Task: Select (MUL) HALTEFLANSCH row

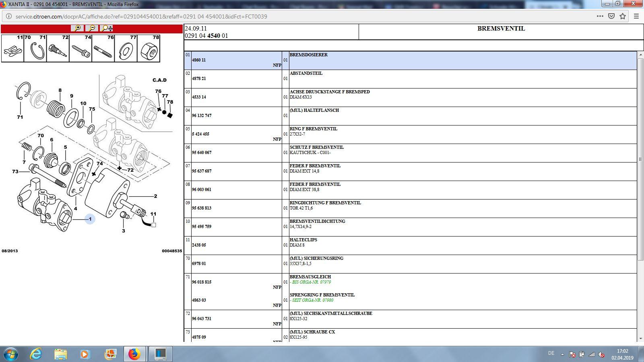Action: (411, 116)
